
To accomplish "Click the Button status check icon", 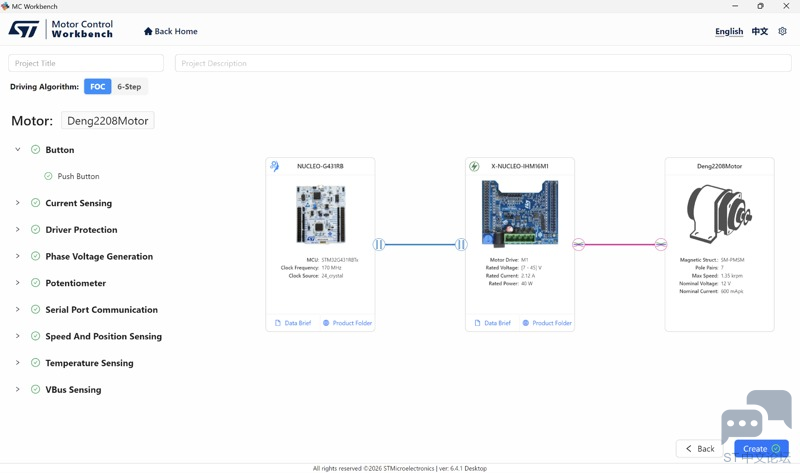I will click(35, 150).
